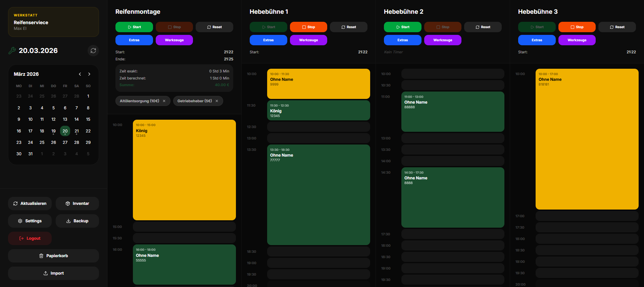
Task: Remove the Altölentsorgung (10€) extra chip
Action: pyautogui.click(x=164, y=101)
